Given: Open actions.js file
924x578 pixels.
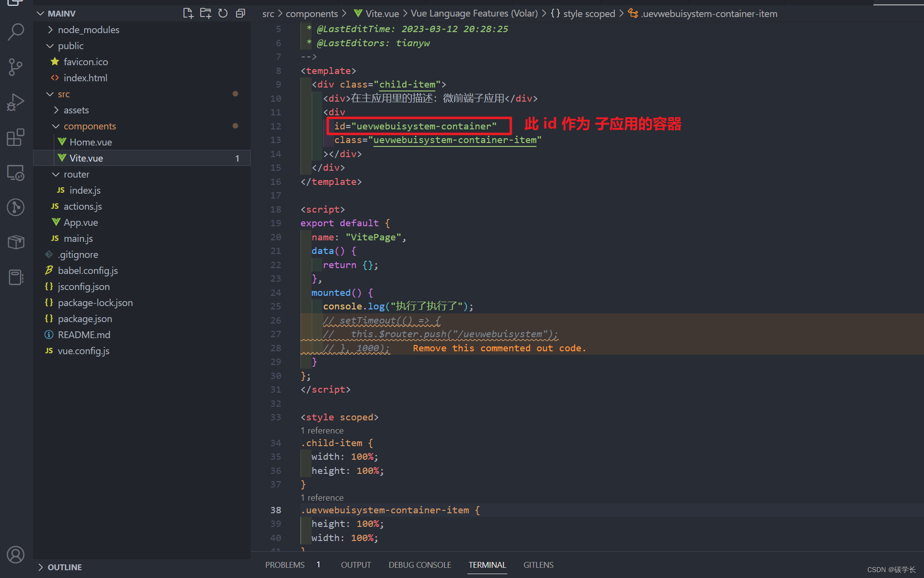Looking at the screenshot, I should click(142, 206).
